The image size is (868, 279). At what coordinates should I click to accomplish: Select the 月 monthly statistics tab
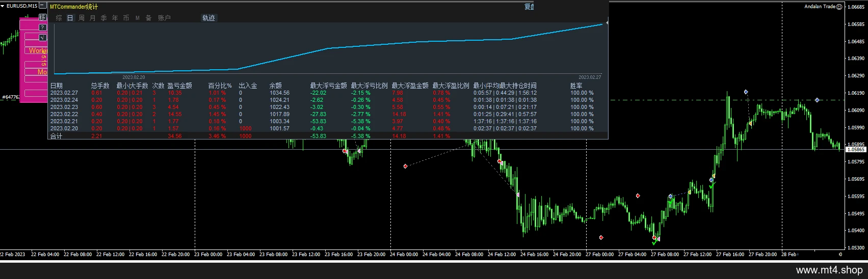(x=93, y=18)
